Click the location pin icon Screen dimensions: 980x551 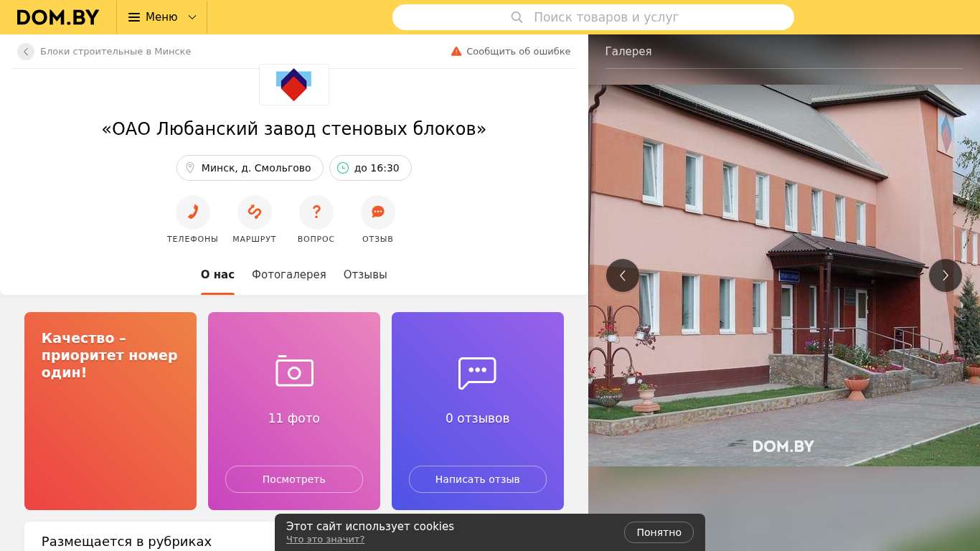pos(190,168)
